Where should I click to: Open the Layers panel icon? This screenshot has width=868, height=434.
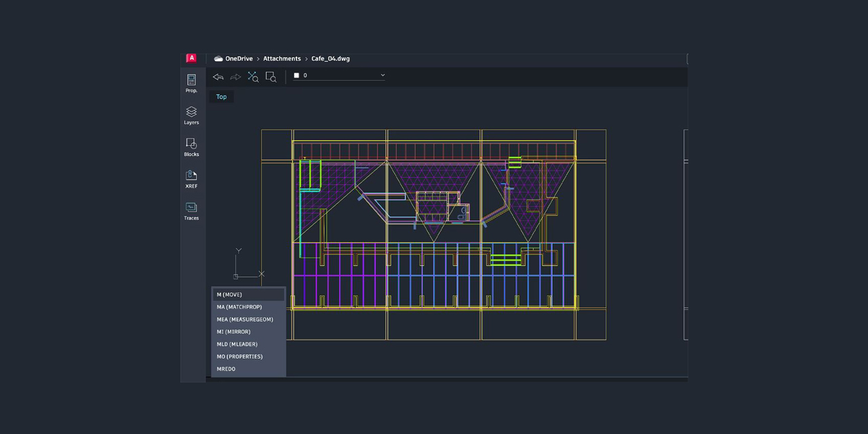point(191,115)
